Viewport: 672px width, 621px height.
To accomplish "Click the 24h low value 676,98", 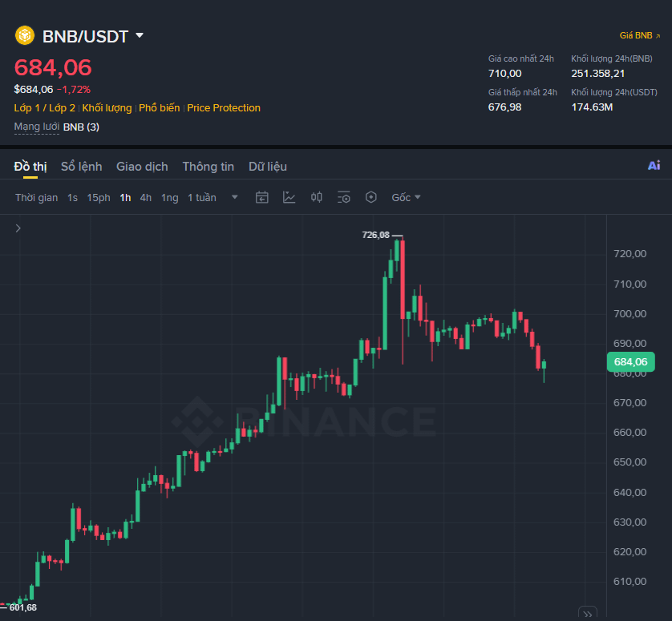I will [x=505, y=107].
